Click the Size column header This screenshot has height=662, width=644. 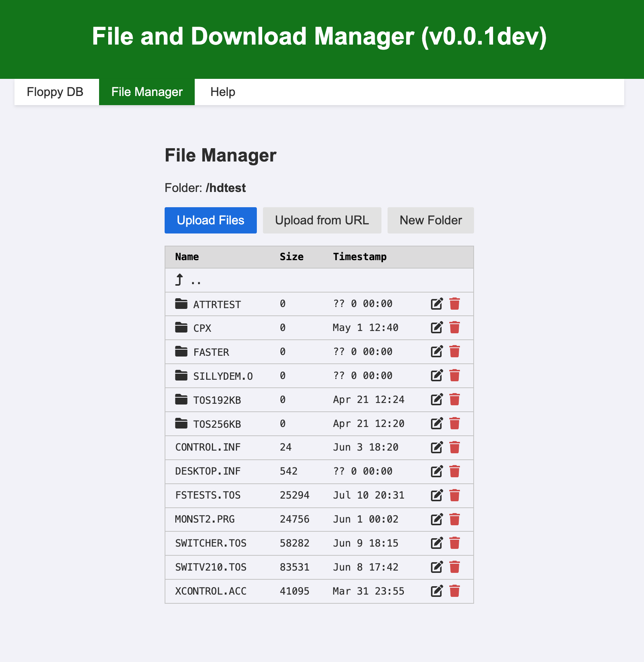pyautogui.click(x=292, y=257)
